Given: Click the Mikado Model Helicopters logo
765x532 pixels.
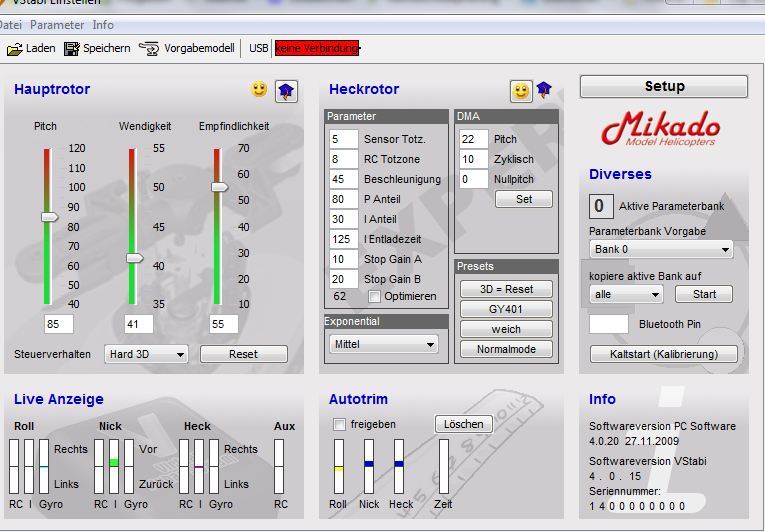Looking at the screenshot, I should (x=661, y=128).
